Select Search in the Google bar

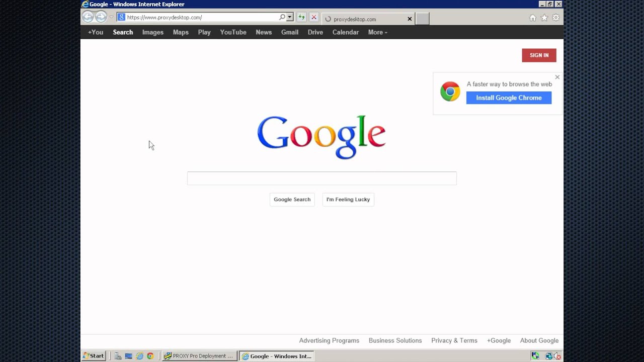click(123, 32)
